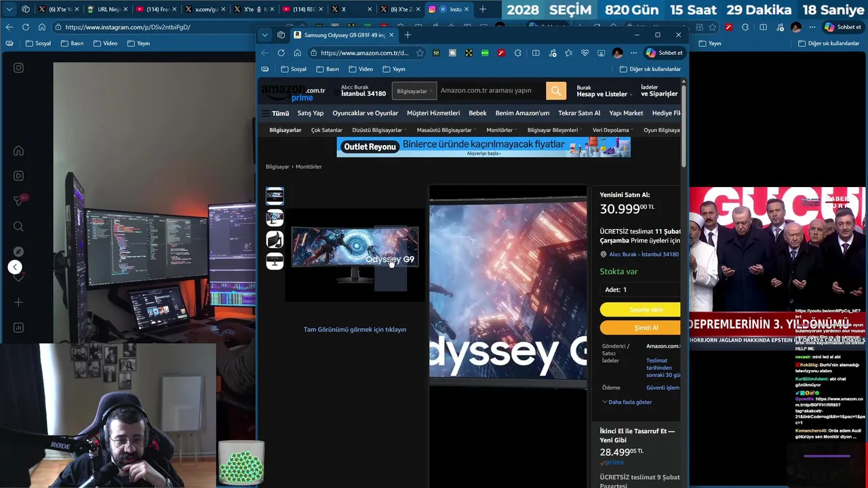Click delivery address Alıcı: Burak İstanbul 34180
Screen dimensions: 868x488
[x=359, y=91]
